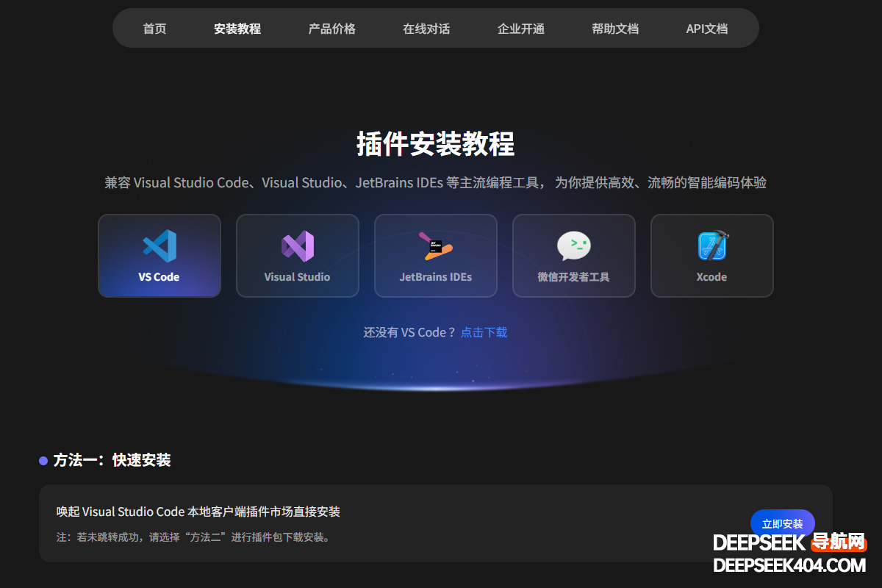Click the 方法一：快速安装 heading
Viewport: 882px width, 588px height.
(x=112, y=460)
